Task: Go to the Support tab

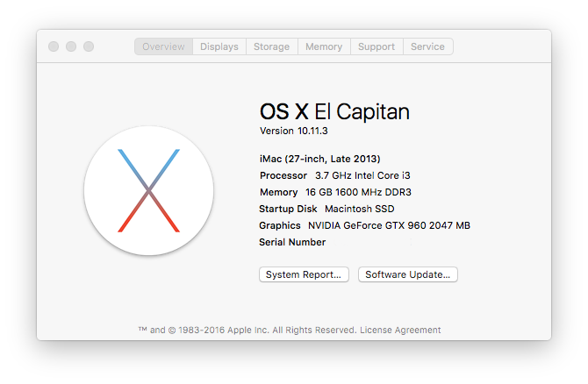Action: pyautogui.click(x=376, y=46)
